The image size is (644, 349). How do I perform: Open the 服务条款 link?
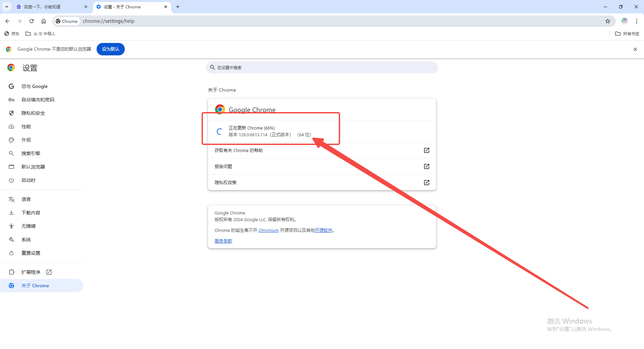pyautogui.click(x=223, y=241)
